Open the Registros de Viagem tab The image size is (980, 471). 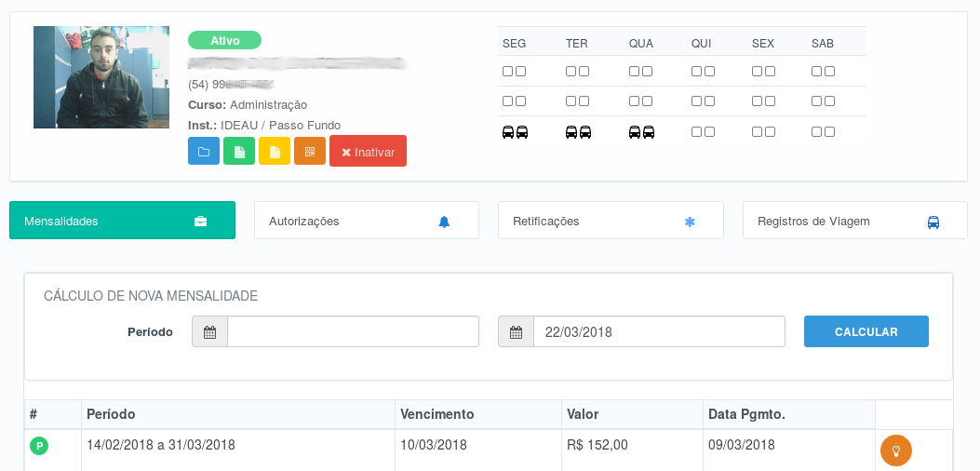click(854, 221)
